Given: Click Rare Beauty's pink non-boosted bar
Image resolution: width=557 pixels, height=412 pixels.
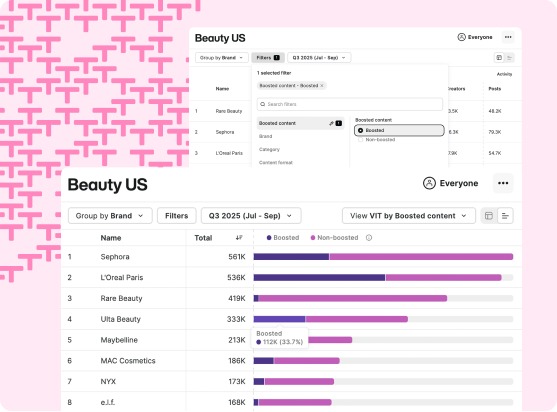Looking at the screenshot, I should [352, 298].
